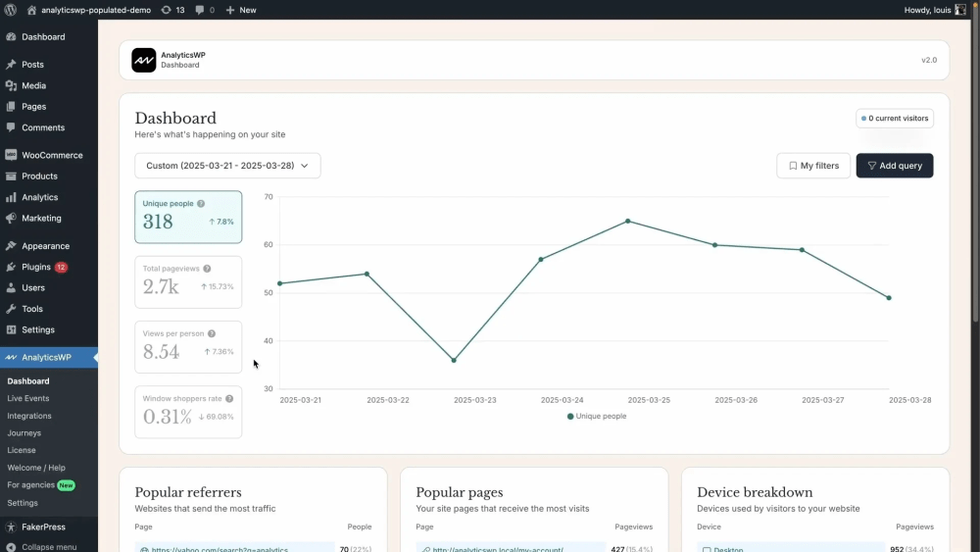Click the Collapse menu arrow icon
Screen dimensions: 980x552
point(11,547)
